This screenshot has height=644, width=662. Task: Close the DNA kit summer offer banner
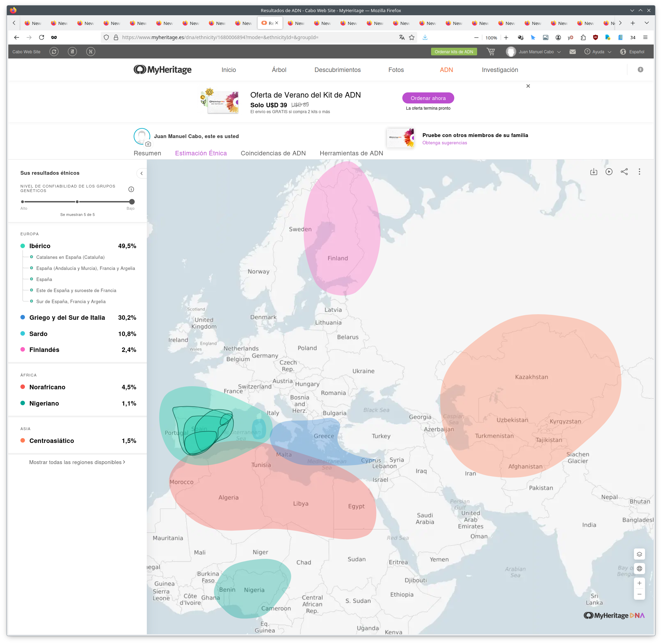528,86
